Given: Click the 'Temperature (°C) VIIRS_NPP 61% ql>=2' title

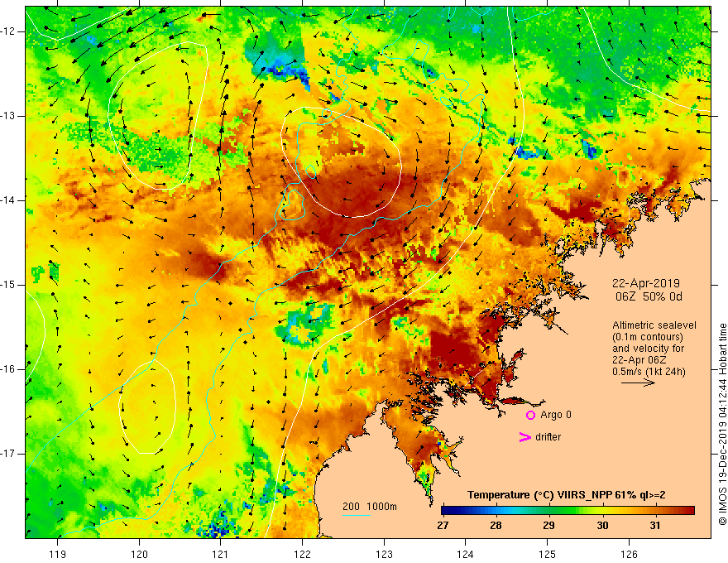Looking at the screenshot, I should click(566, 495).
